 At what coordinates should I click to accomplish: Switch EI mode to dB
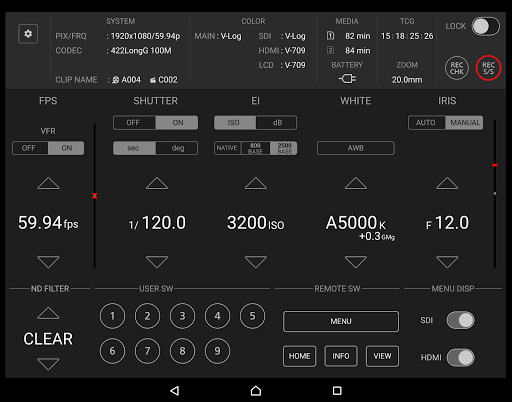276,123
